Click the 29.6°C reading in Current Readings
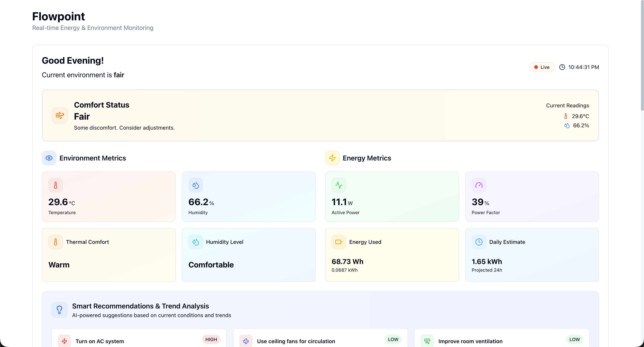Screen dimensions: 644x347 point(581,116)
